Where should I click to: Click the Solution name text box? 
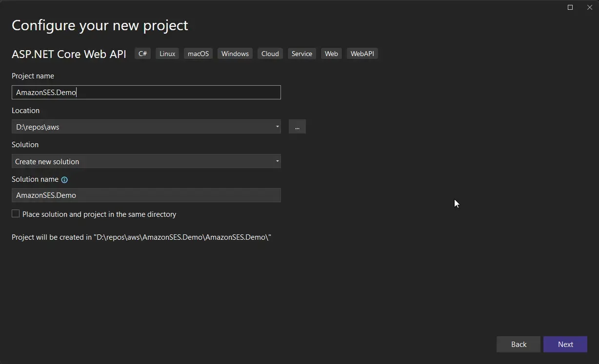(x=146, y=195)
